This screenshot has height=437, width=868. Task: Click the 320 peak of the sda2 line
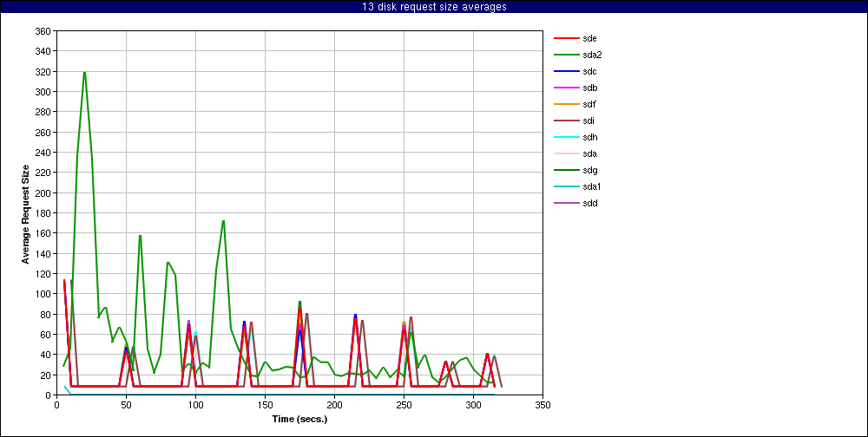pyautogui.click(x=85, y=72)
